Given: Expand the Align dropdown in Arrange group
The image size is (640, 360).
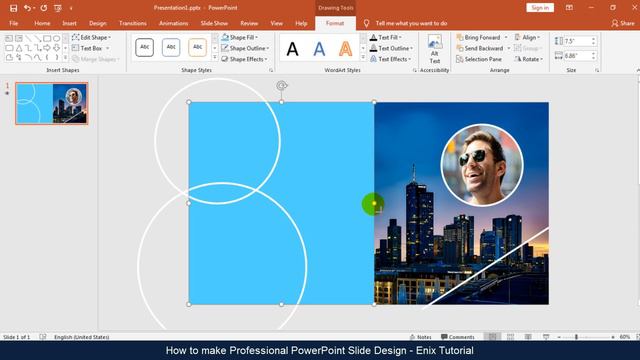Looking at the screenshot, I should 528,38.
